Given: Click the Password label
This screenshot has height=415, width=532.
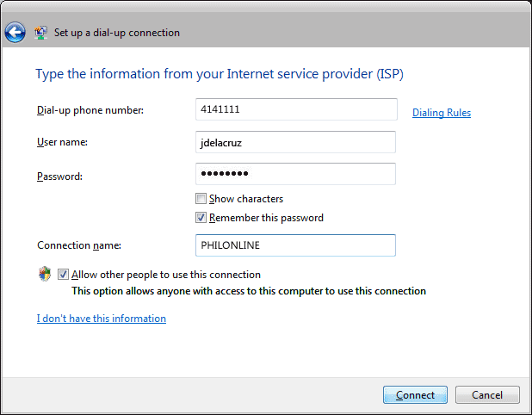Looking at the screenshot, I should coord(59,177).
